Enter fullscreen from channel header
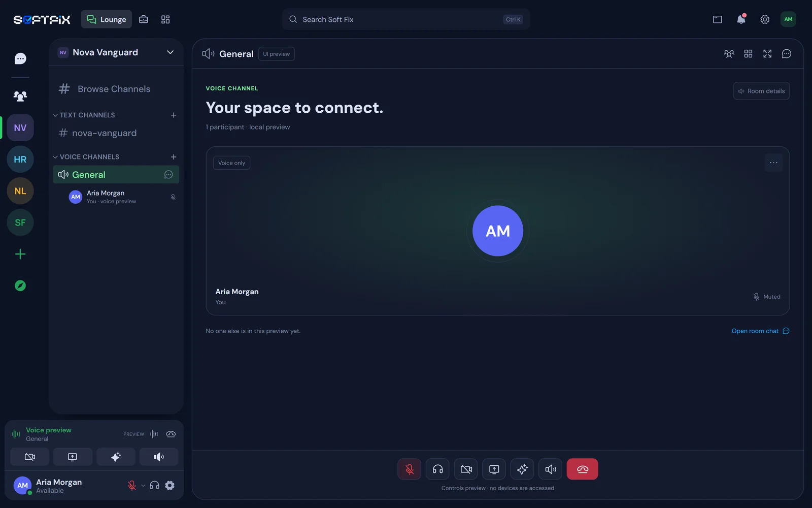Screen dimensions: 812x508 click(x=767, y=54)
